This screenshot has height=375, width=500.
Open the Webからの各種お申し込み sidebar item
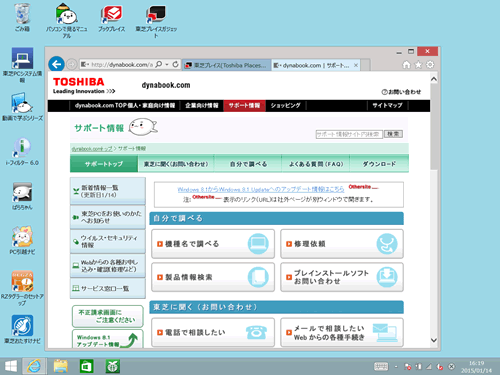point(108,266)
